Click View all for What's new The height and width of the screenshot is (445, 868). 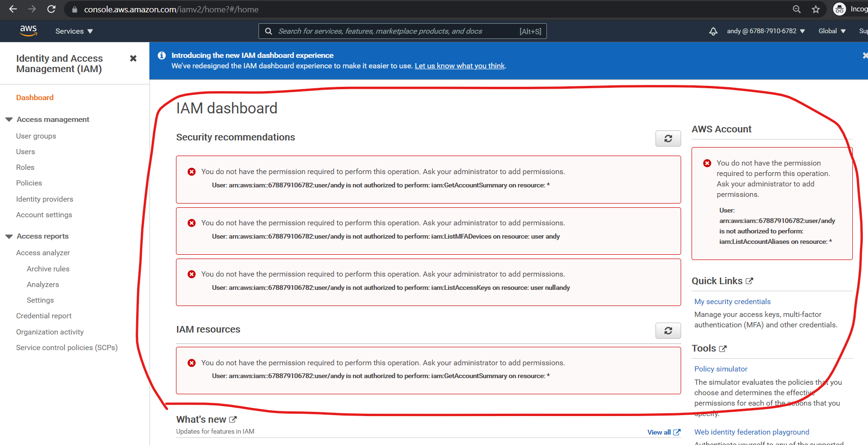[663, 432]
